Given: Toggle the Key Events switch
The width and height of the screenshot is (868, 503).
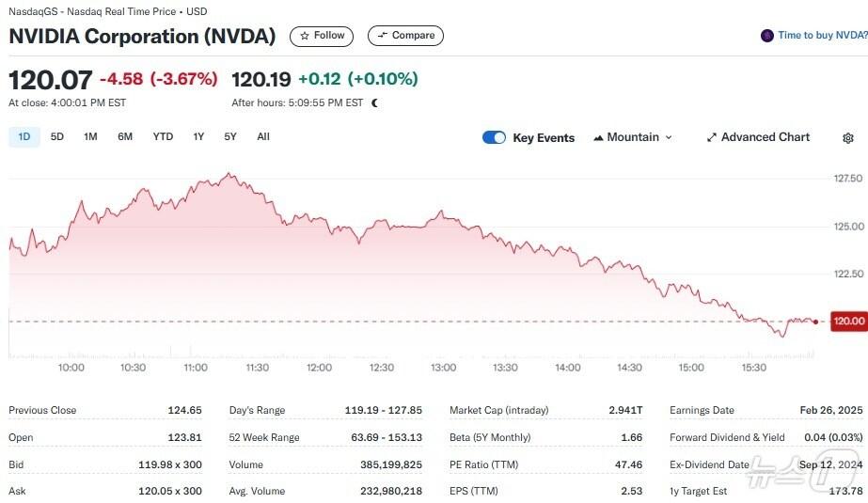Looking at the screenshot, I should point(494,137).
